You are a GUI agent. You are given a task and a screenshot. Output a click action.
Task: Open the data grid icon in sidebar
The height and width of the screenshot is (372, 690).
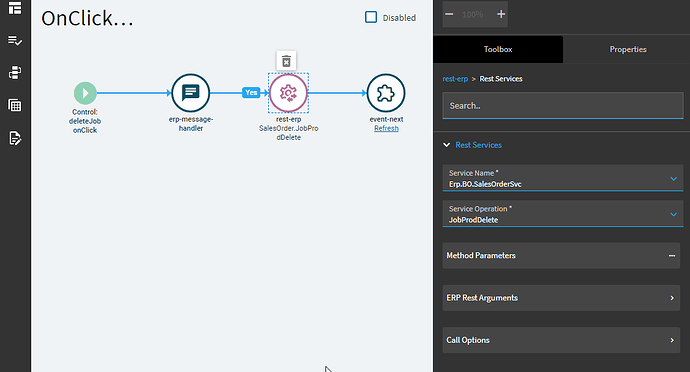pos(15,105)
